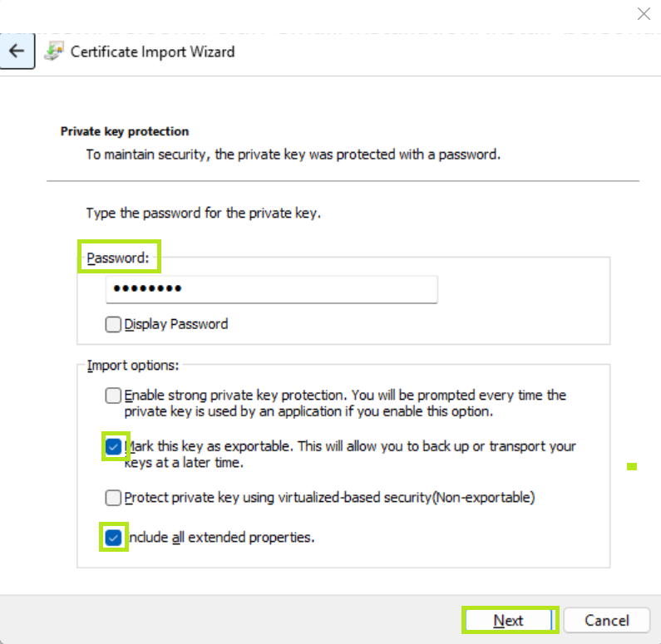
Task: Click the Private key protection heading
Action: (x=125, y=131)
